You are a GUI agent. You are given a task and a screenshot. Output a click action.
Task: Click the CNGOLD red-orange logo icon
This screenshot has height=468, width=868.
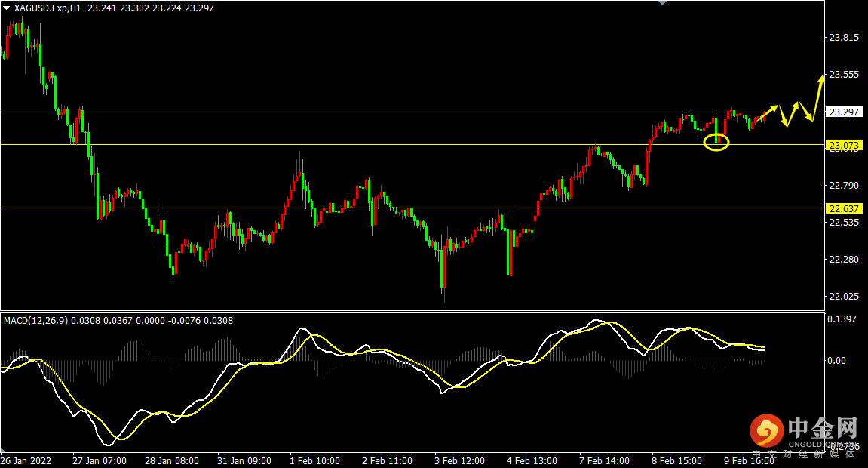(x=767, y=432)
